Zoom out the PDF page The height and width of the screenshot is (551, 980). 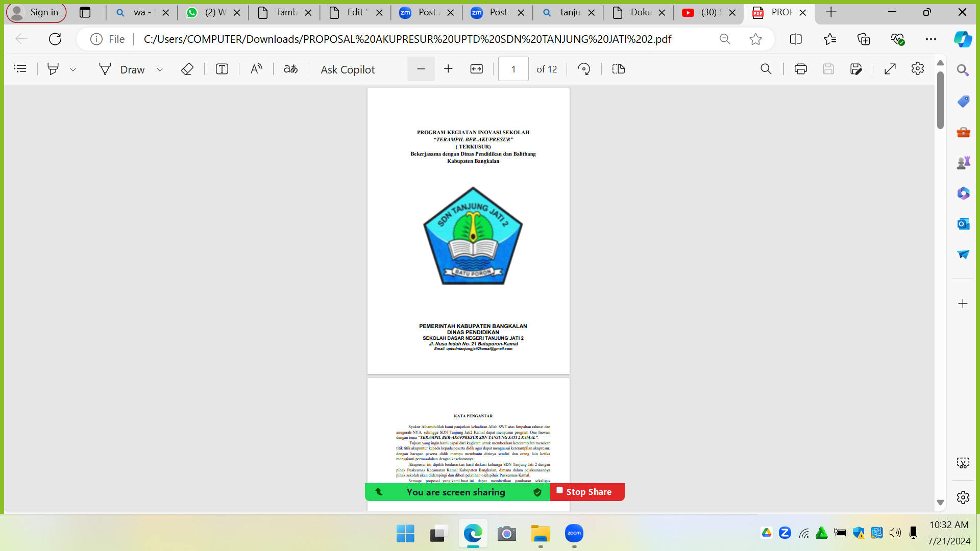click(421, 69)
